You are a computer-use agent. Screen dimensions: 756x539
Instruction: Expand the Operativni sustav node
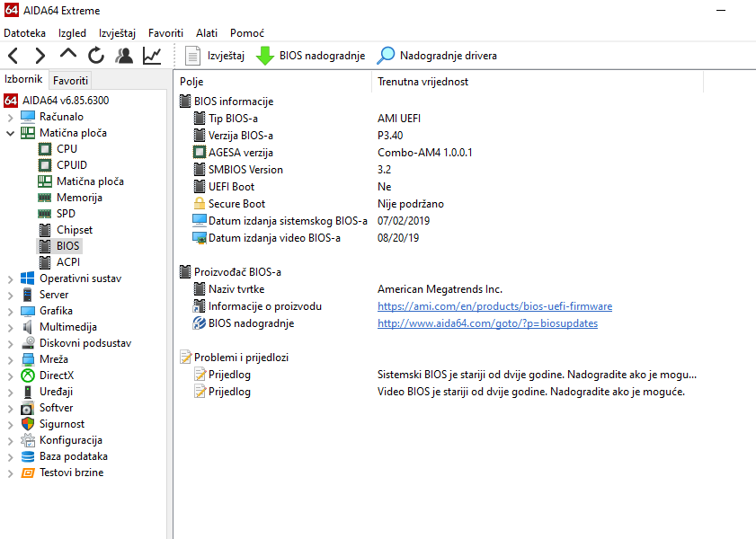pyautogui.click(x=10, y=278)
